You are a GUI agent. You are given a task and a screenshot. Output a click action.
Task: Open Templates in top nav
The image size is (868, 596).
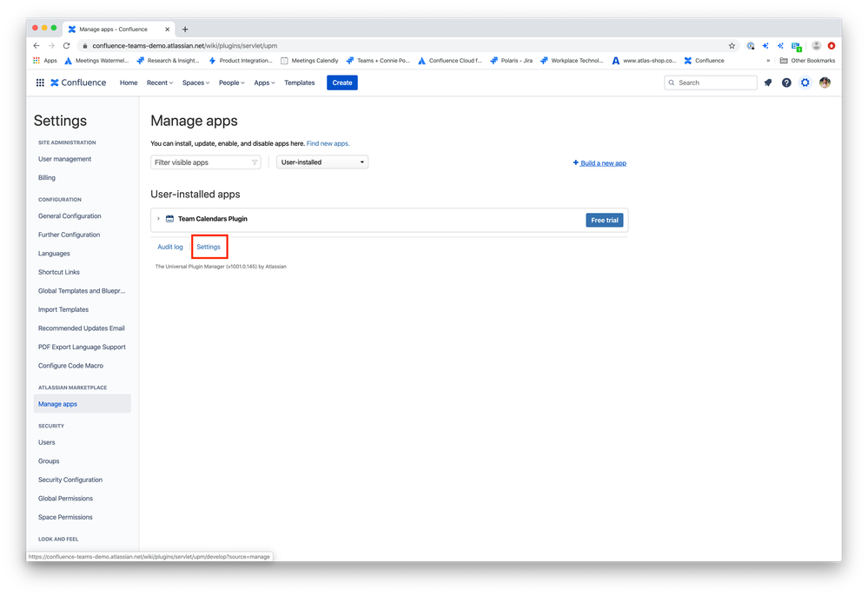point(300,83)
